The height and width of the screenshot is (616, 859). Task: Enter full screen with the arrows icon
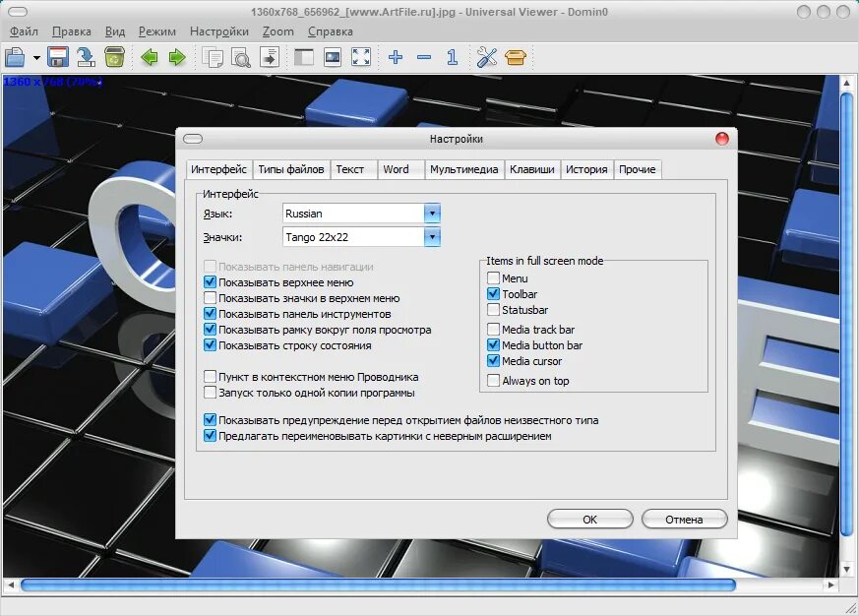point(361,57)
